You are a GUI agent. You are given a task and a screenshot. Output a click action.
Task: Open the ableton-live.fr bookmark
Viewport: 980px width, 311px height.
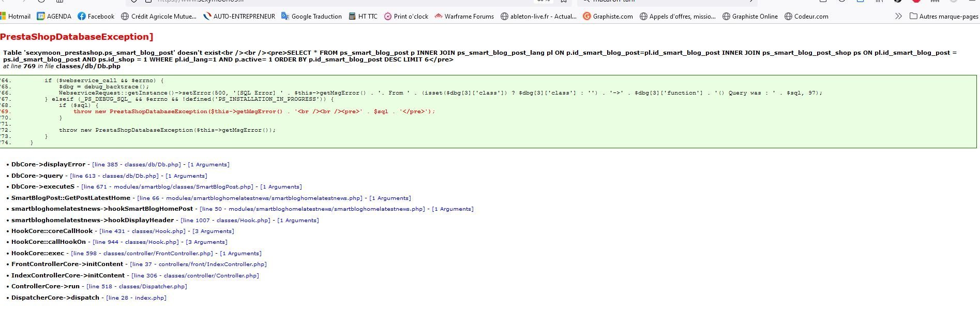click(538, 17)
